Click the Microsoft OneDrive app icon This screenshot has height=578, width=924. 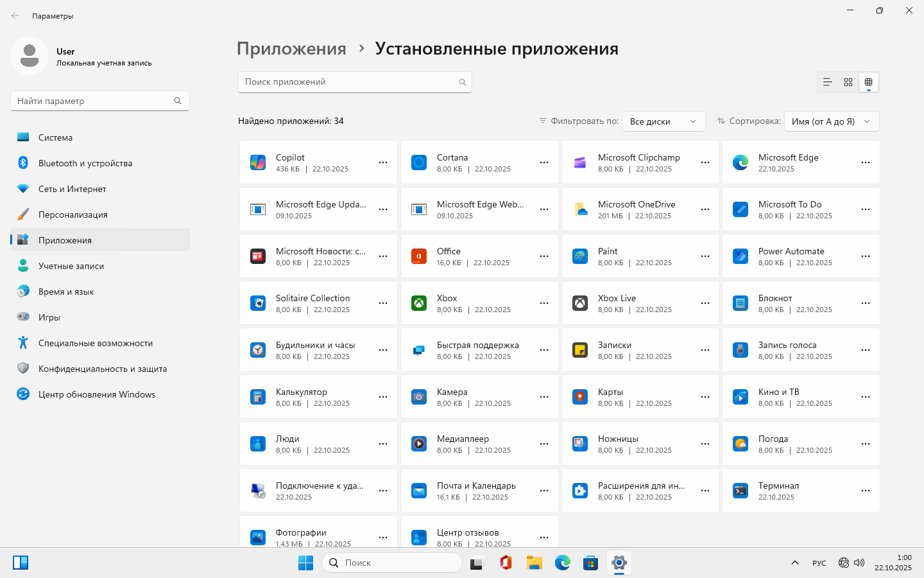coord(580,209)
